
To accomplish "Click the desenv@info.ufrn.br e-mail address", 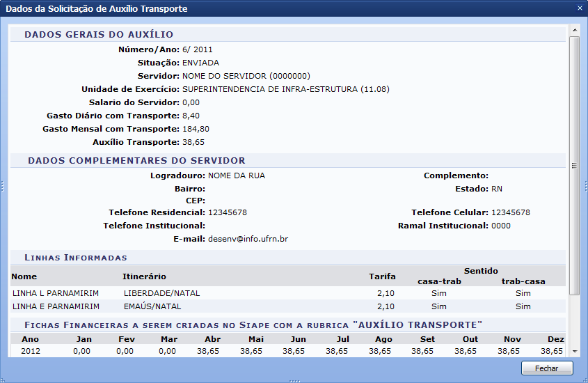I will pyautogui.click(x=248, y=239).
